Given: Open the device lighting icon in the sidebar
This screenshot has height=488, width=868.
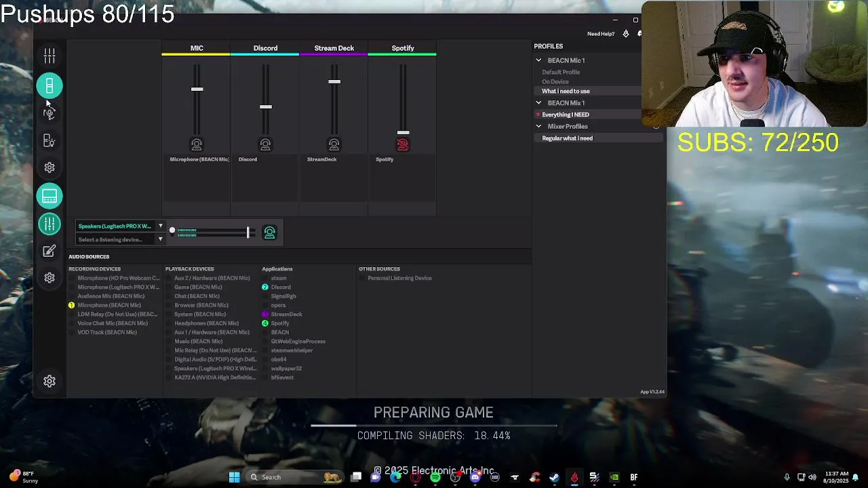Looking at the screenshot, I should pyautogui.click(x=50, y=140).
